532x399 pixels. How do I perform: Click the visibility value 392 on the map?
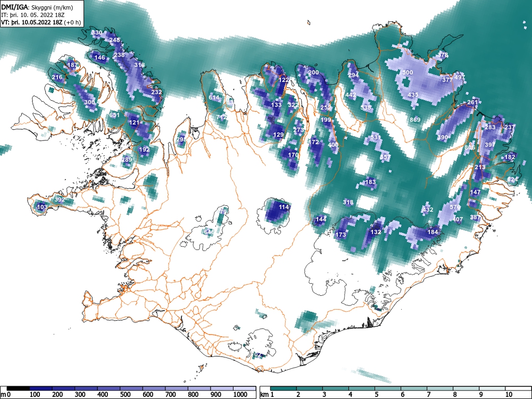[60, 199]
